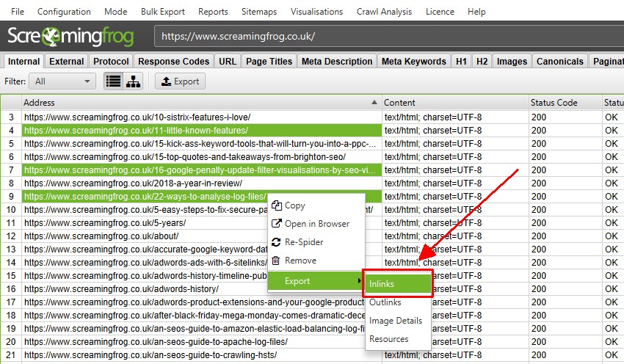
Task: Select row after-black-friday-mega-monday URL
Action: click(193, 316)
